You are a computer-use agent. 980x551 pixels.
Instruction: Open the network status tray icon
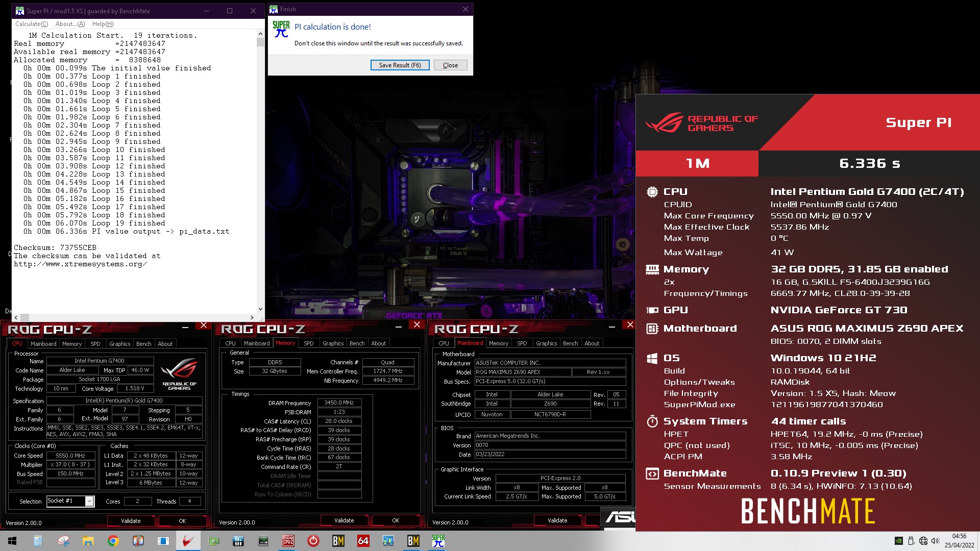tap(923, 541)
